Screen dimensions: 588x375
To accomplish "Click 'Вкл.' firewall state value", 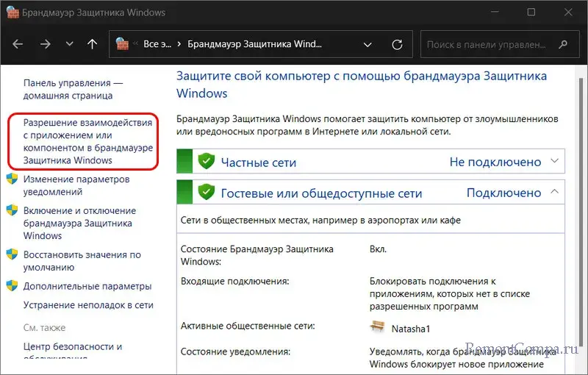I will 378,249.
